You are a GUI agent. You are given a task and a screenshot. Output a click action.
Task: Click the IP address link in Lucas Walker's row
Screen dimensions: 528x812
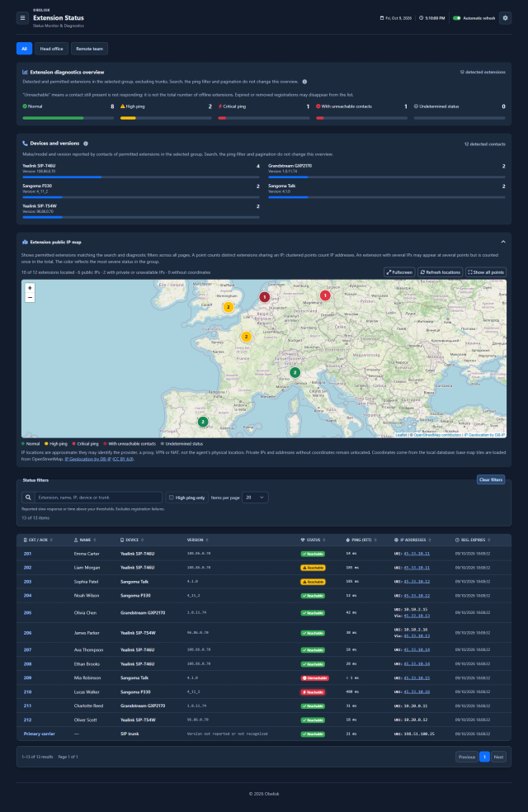coord(417,692)
